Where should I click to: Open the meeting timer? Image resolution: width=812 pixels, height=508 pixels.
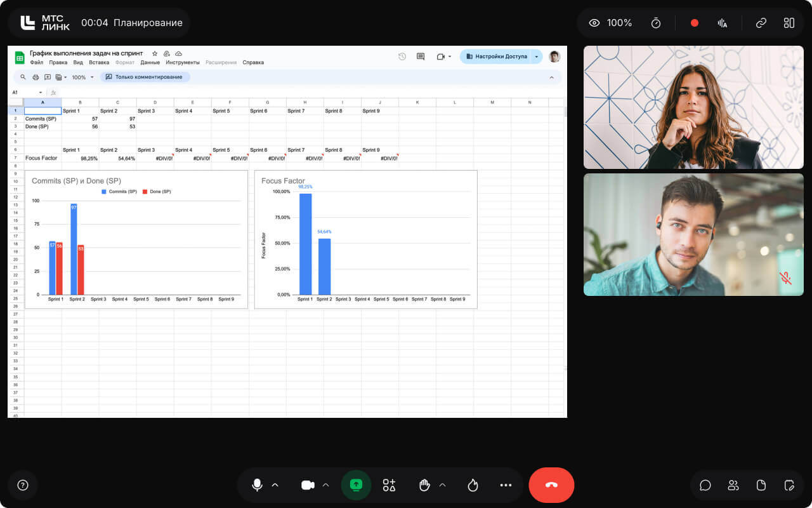[656, 23]
